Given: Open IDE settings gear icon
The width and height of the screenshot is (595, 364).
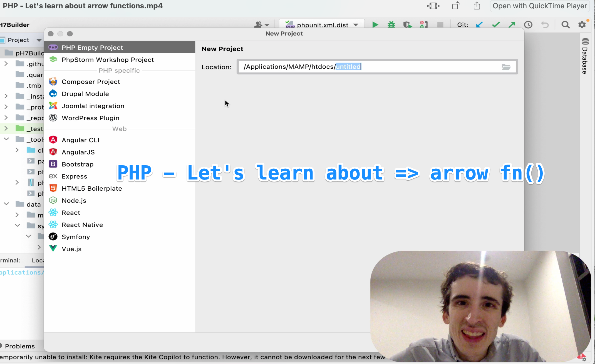Looking at the screenshot, I should coord(582,25).
